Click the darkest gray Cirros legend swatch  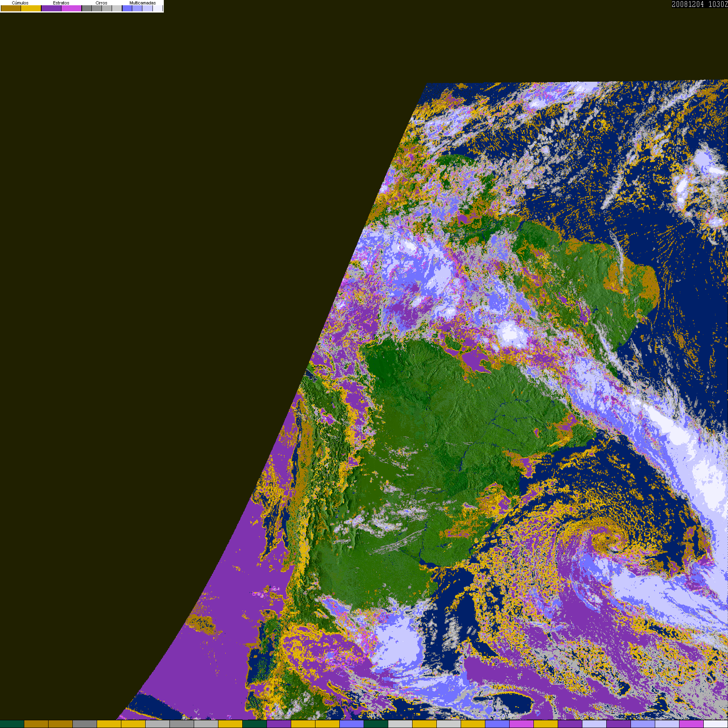coord(87,8)
